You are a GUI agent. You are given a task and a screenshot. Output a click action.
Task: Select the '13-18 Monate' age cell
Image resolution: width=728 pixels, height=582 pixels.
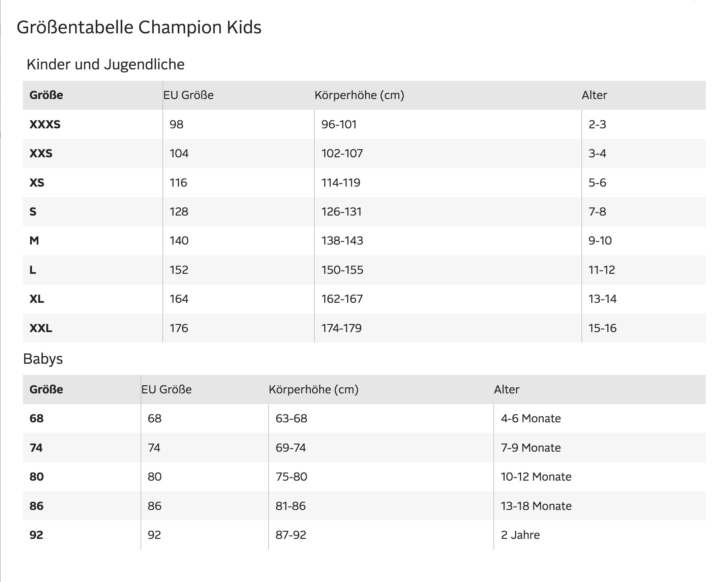pyautogui.click(x=536, y=506)
